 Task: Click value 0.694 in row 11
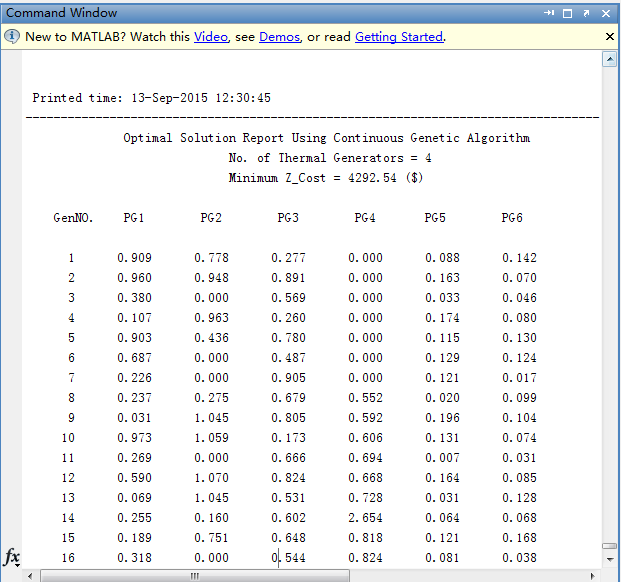point(365,458)
